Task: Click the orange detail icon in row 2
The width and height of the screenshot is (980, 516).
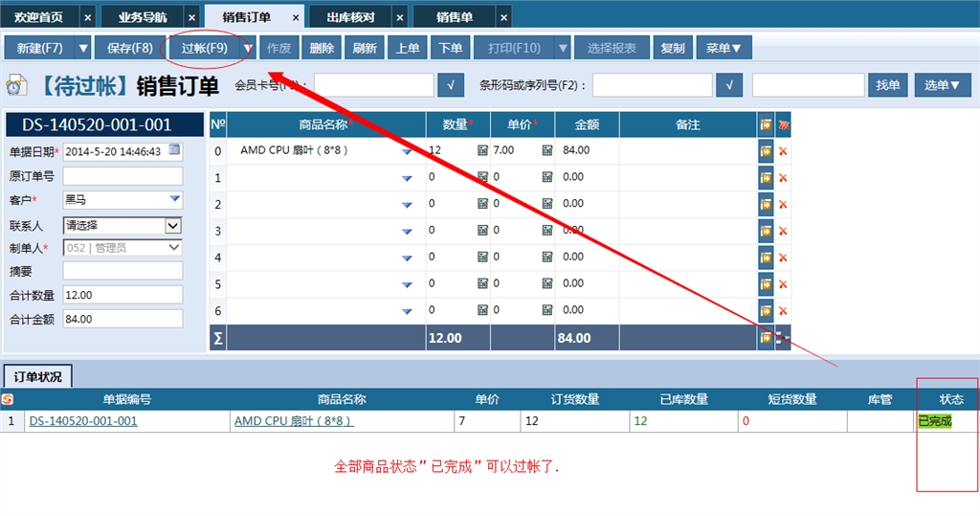Action: (x=766, y=205)
